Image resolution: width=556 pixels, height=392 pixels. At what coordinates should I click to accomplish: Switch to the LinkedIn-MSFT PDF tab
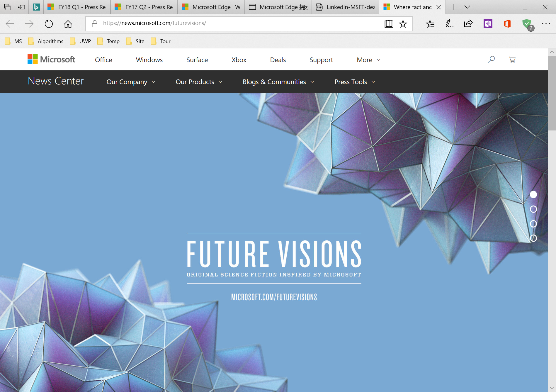click(x=346, y=7)
